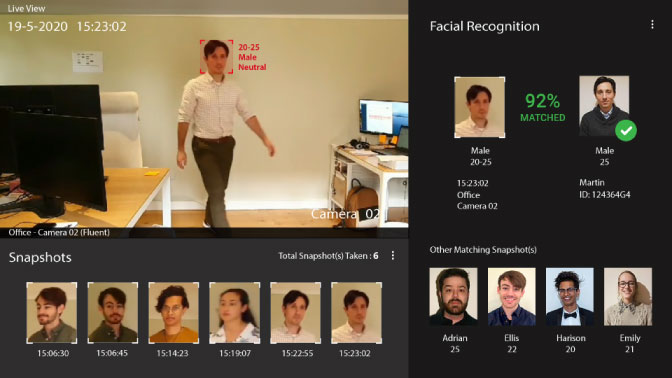Select the snapshot taken at 15:23:02
Screen dimensions: 672x378
356,313
